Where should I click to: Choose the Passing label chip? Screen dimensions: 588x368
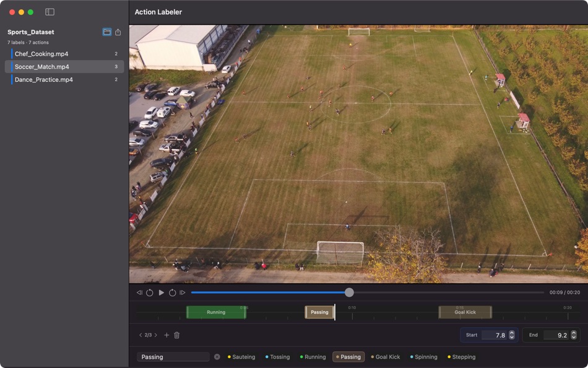(x=348, y=357)
